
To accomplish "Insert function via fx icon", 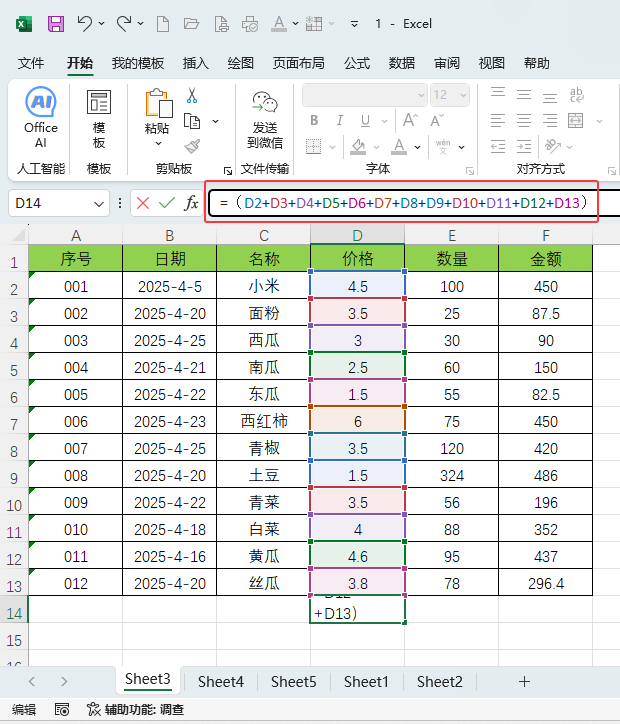I will (191, 203).
